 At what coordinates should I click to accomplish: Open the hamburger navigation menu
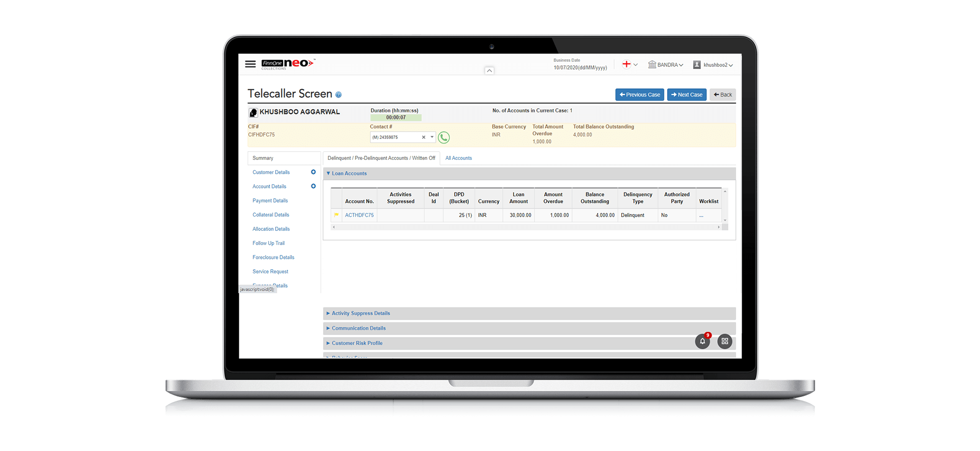point(250,64)
